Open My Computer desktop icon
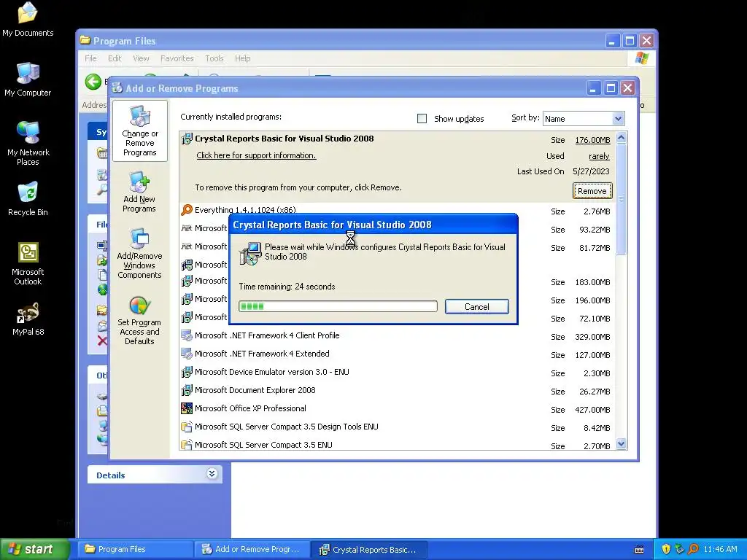Screen dimensions: 747x560 point(28,79)
